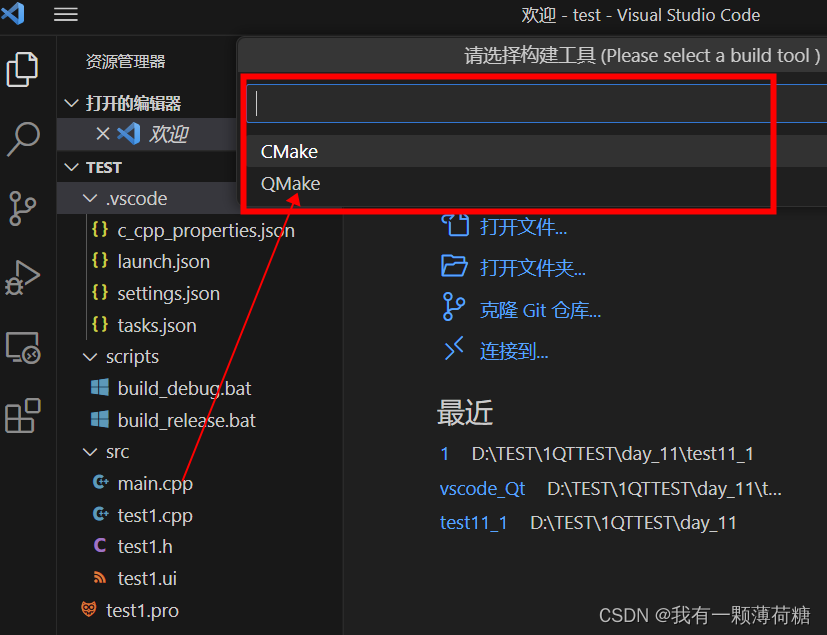Click the remote connect icon
The width and height of the screenshot is (827, 635).
454,348
